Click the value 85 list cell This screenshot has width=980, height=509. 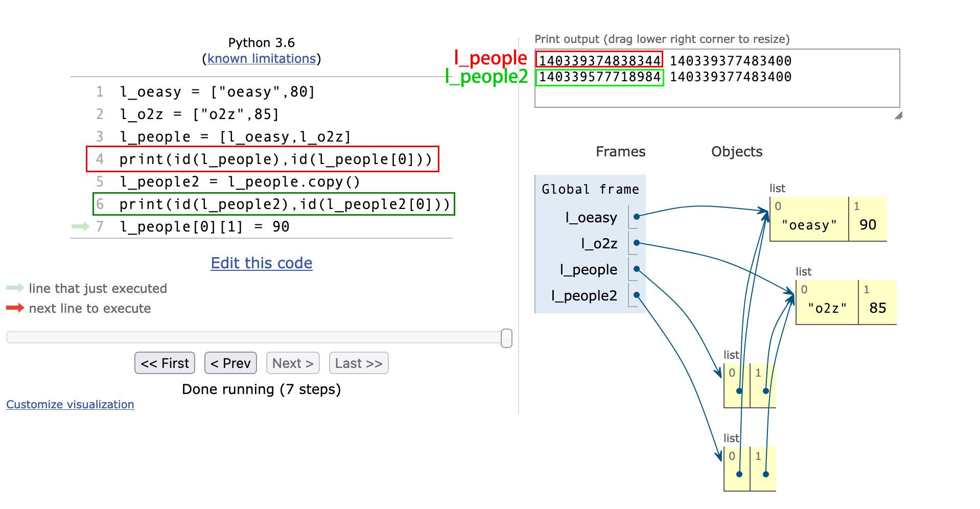click(x=877, y=303)
